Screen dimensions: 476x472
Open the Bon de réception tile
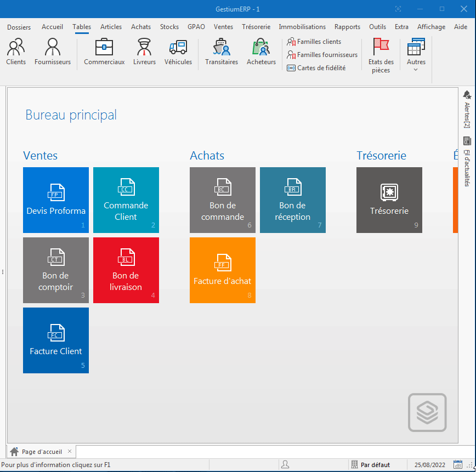[293, 200]
